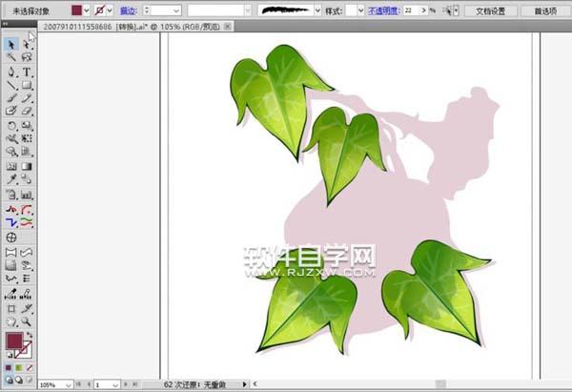
Task: Open the variable width profile dropdown
Action: coord(248,10)
